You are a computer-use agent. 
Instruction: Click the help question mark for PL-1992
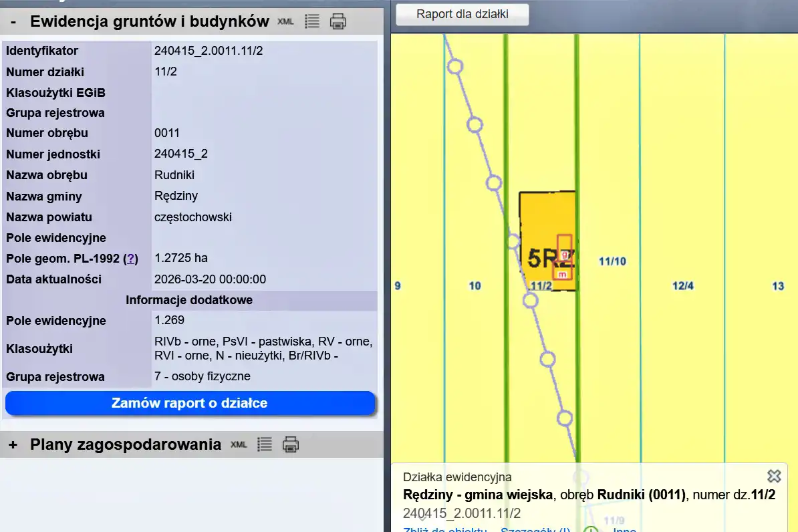[x=131, y=259]
